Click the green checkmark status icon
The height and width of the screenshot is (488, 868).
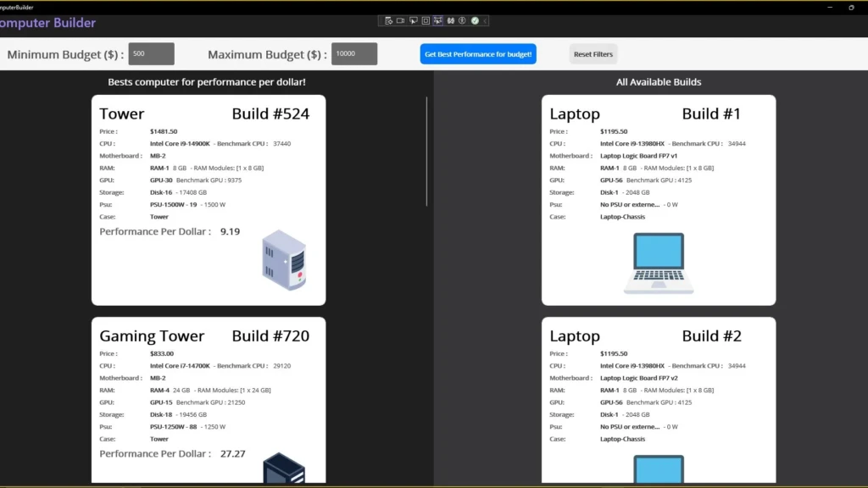(x=476, y=20)
